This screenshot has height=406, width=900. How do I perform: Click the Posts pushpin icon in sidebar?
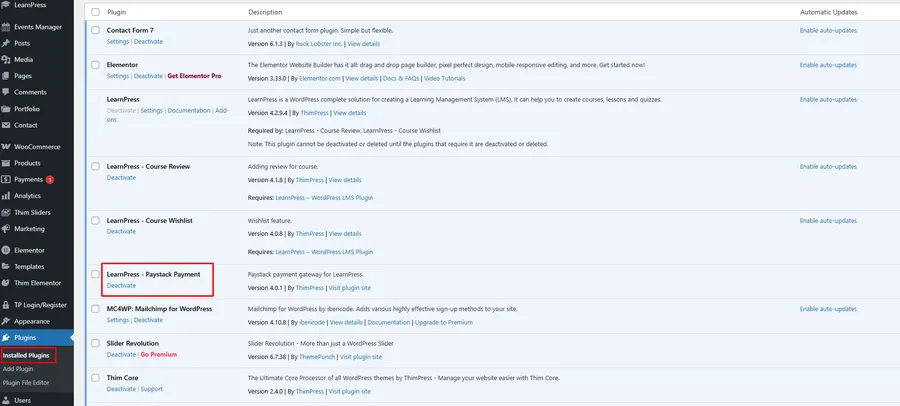click(x=6, y=43)
